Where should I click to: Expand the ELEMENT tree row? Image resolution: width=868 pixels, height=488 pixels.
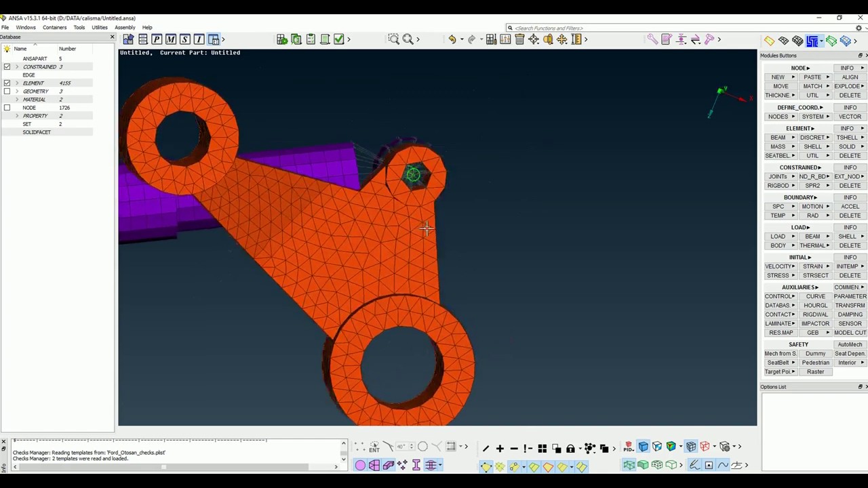tap(17, 83)
